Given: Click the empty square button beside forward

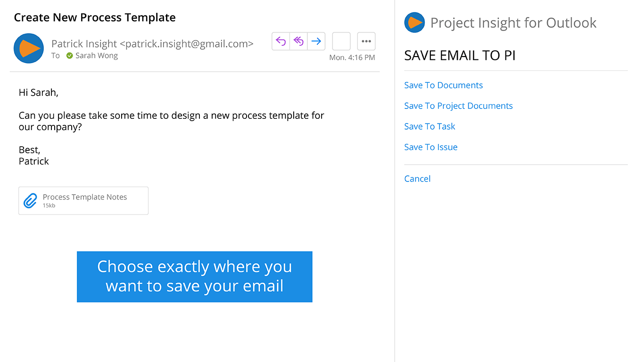Looking at the screenshot, I should click(341, 41).
